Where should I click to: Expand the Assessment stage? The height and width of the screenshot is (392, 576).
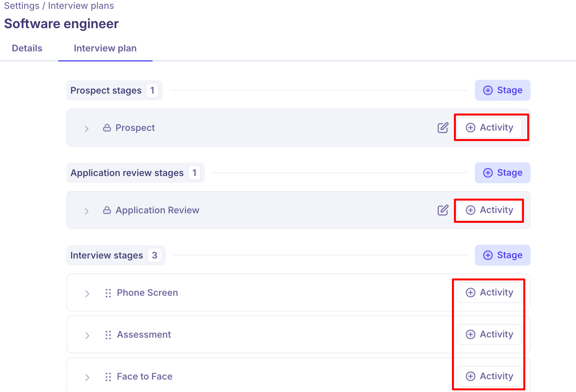(x=87, y=335)
